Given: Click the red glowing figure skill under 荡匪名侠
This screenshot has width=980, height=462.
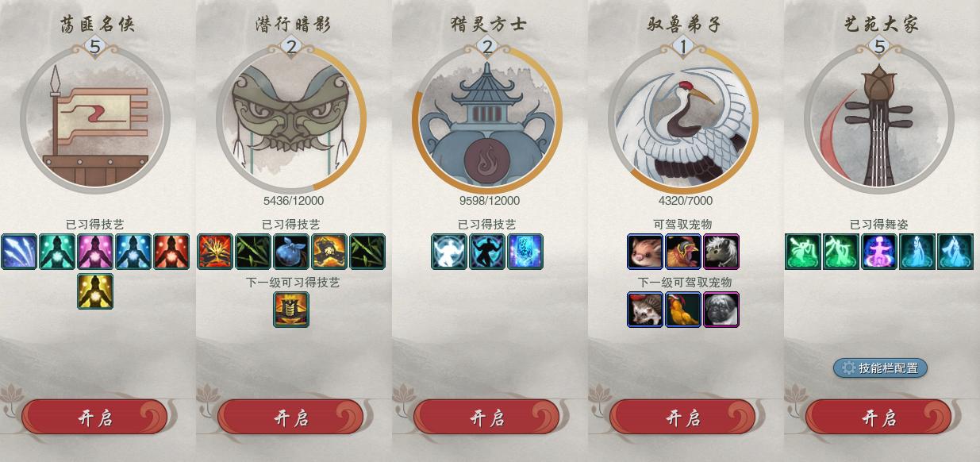Looking at the screenshot, I should coord(171,252).
